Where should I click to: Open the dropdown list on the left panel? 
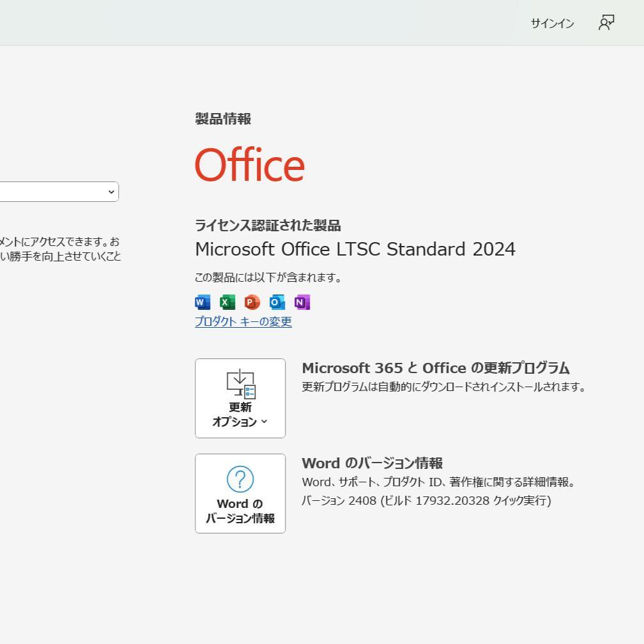click(59, 191)
